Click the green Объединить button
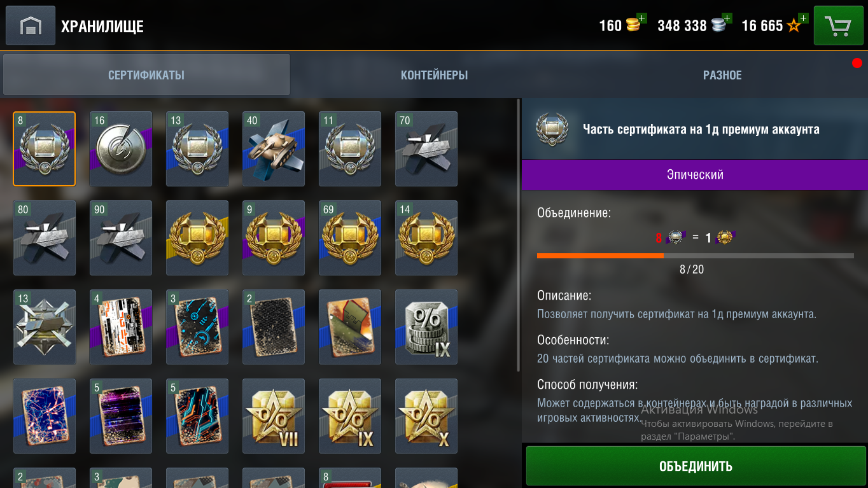Viewport: 868px width, 488px height. [x=696, y=466]
